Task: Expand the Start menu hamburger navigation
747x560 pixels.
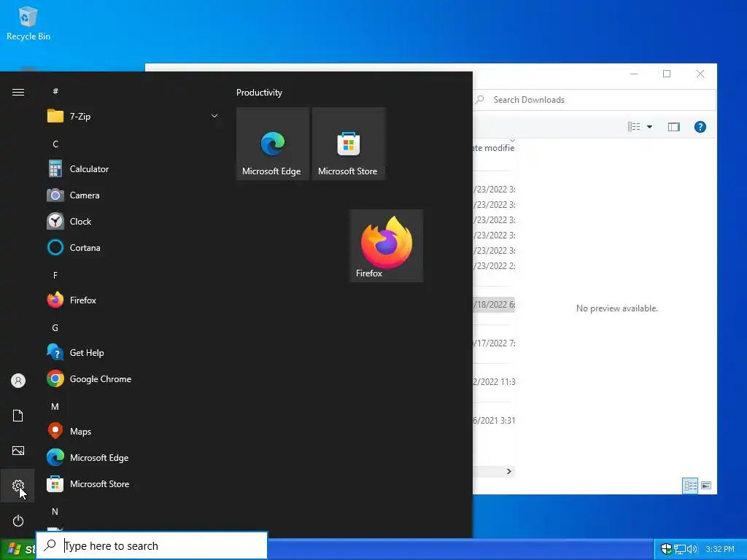Action: point(18,93)
